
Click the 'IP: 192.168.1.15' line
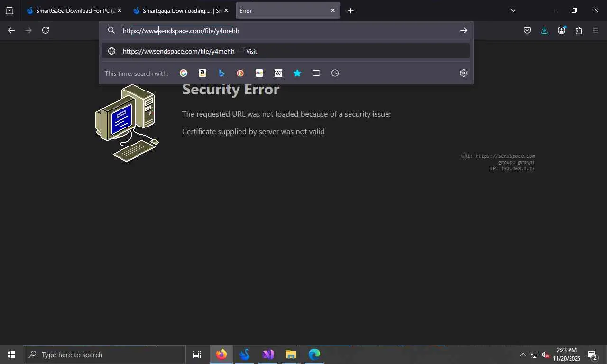click(512, 168)
